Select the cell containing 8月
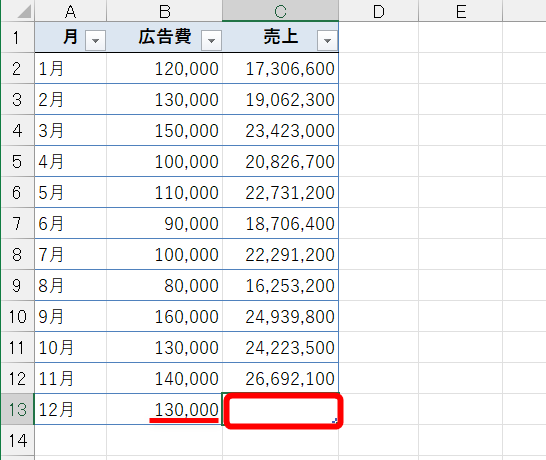 [x=71, y=285]
